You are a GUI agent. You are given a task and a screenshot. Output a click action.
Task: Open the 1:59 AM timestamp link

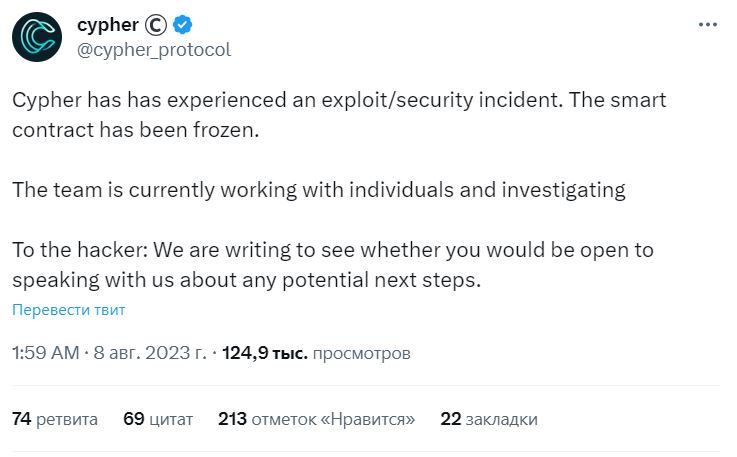(46, 353)
